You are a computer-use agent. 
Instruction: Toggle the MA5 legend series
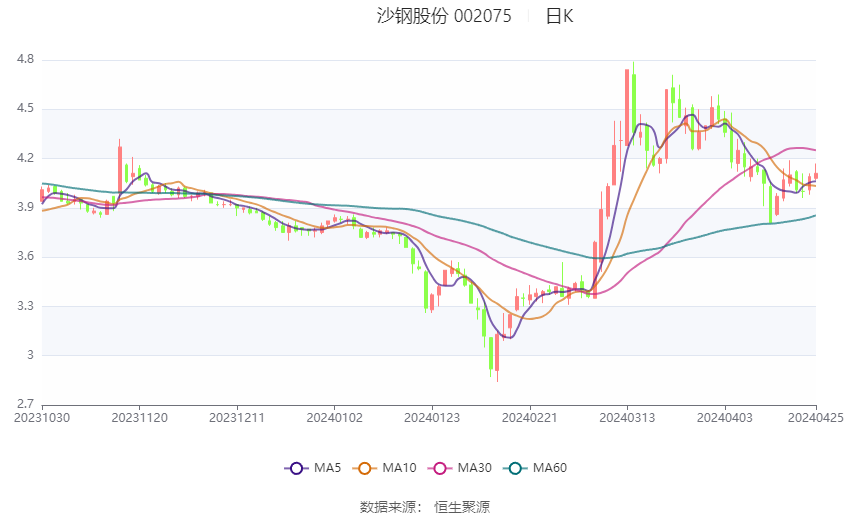click(x=313, y=468)
